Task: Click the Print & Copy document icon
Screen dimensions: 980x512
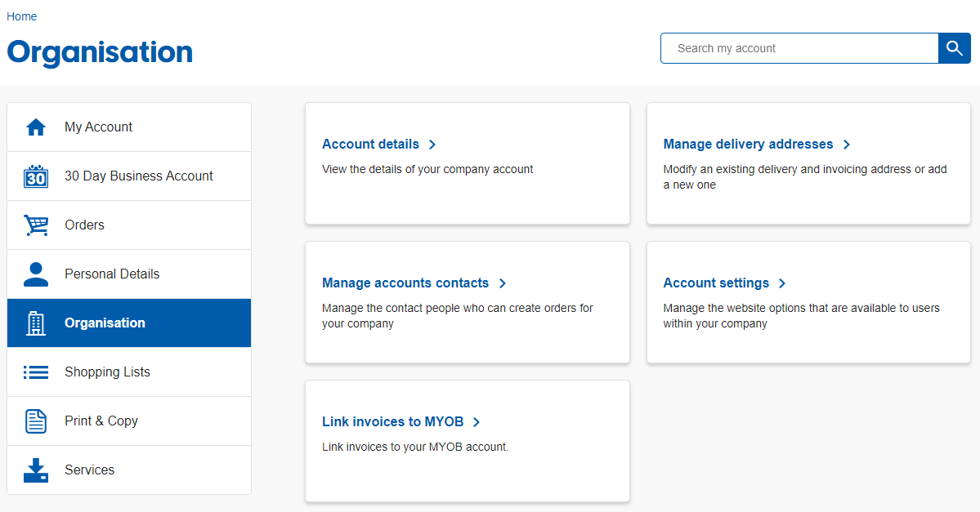Action: click(36, 421)
